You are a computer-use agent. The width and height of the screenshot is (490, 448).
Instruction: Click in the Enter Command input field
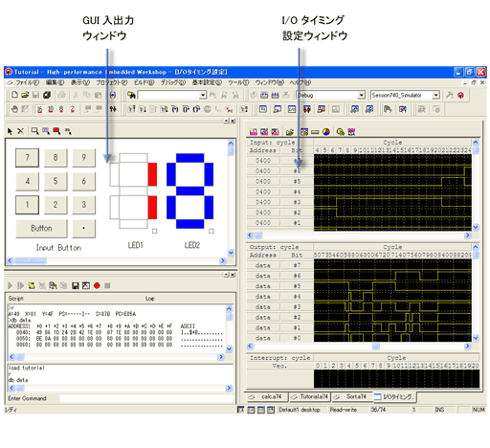click(x=146, y=398)
